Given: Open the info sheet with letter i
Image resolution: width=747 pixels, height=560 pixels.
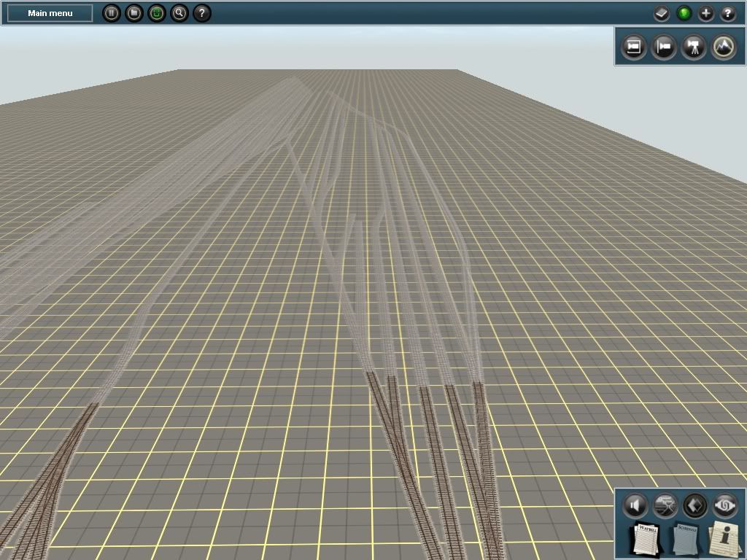Looking at the screenshot, I should (x=724, y=538).
